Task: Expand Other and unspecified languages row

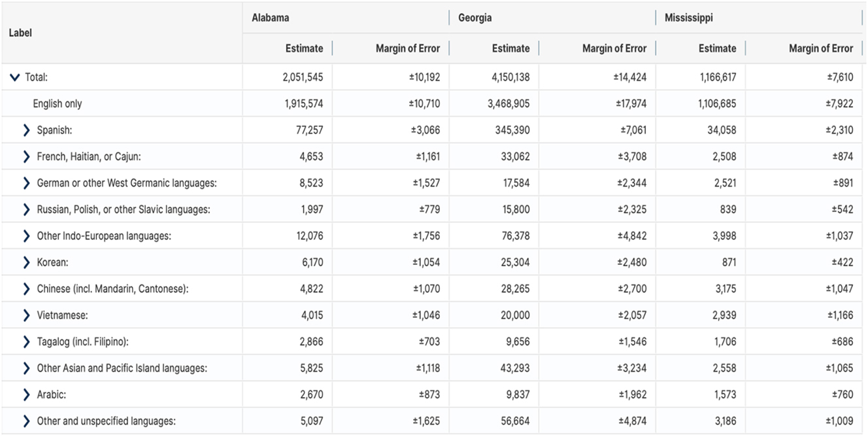Action: point(26,421)
